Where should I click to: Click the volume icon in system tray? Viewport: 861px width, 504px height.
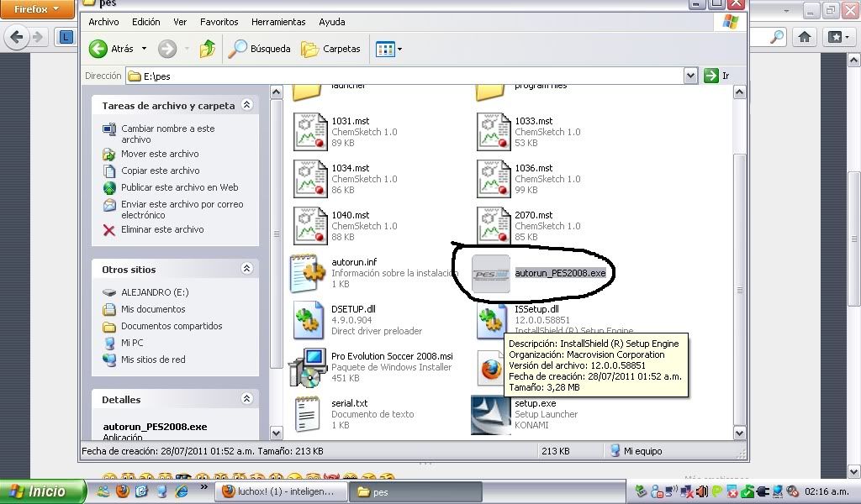(x=701, y=491)
